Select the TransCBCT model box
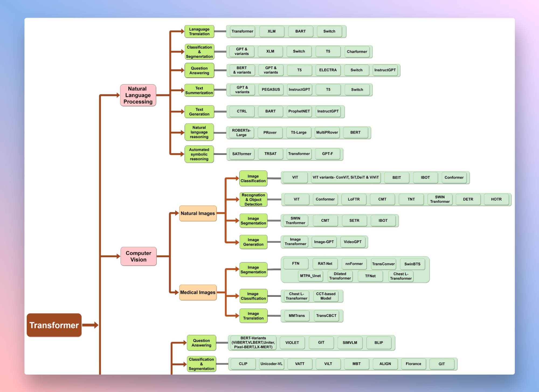 [x=326, y=316]
